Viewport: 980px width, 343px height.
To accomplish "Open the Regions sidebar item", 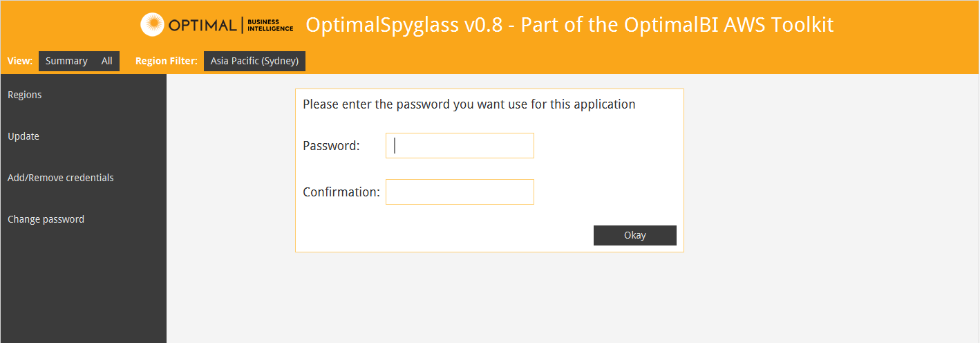I will click(x=25, y=95).
